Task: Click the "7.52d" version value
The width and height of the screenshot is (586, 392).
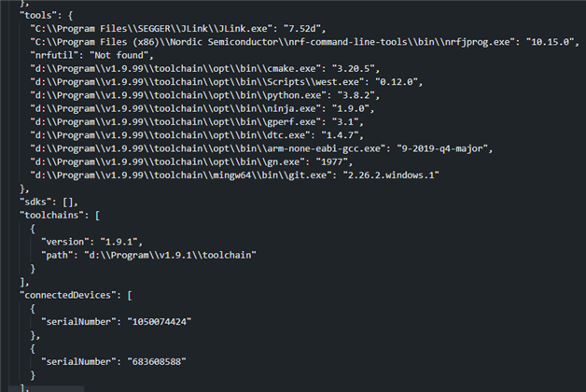Action: 302,29
